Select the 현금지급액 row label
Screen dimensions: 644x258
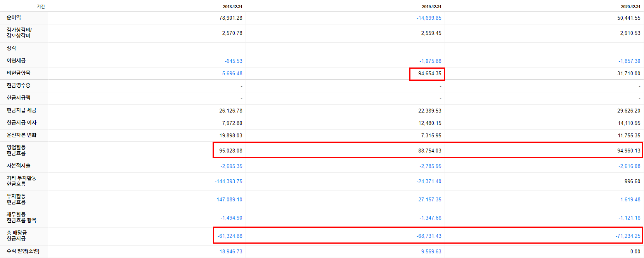click(x=18, y=98)
